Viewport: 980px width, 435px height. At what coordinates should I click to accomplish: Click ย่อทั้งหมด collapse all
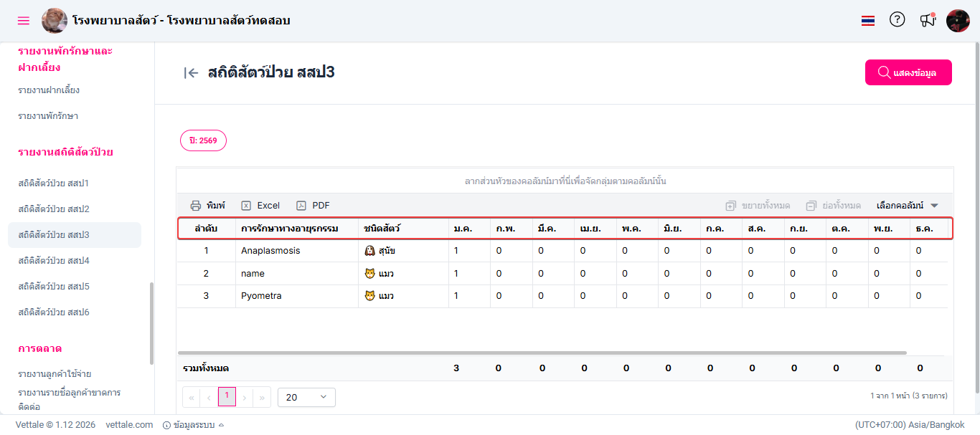(x=833, y=205)
